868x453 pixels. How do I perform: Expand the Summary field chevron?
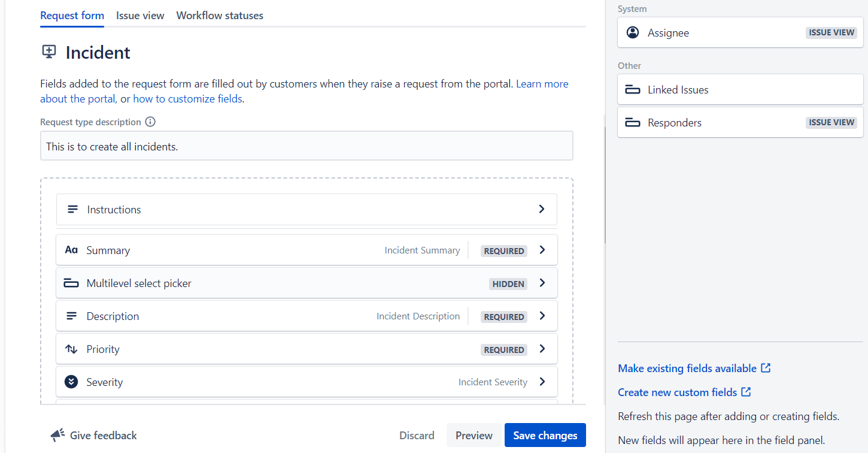[x=542, y=250]
